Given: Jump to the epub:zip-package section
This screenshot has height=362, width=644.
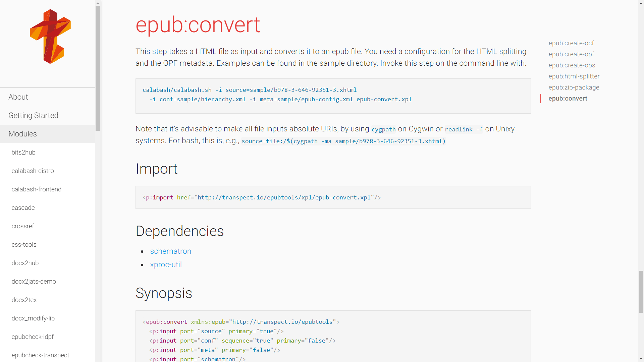Looking at the screenshot, I should 574,87.
